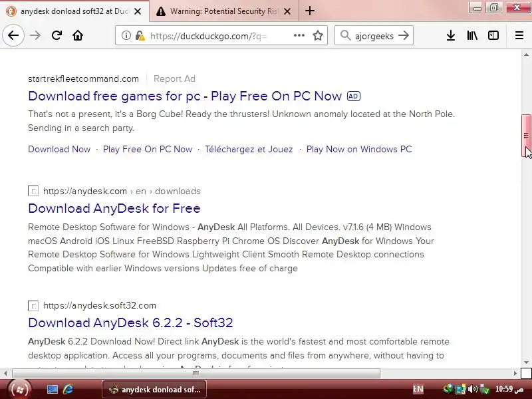Screen dimensions: 532x399
Task: Click the https://anydesk.com en downloads URL text
Action: [x=122, y=191]
